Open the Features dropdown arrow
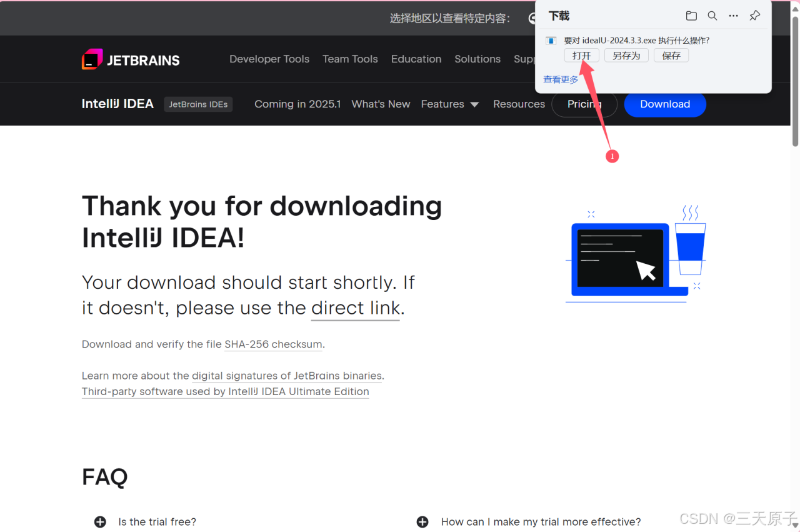This screenshot has width=800, height=532. tap(474, 104)
